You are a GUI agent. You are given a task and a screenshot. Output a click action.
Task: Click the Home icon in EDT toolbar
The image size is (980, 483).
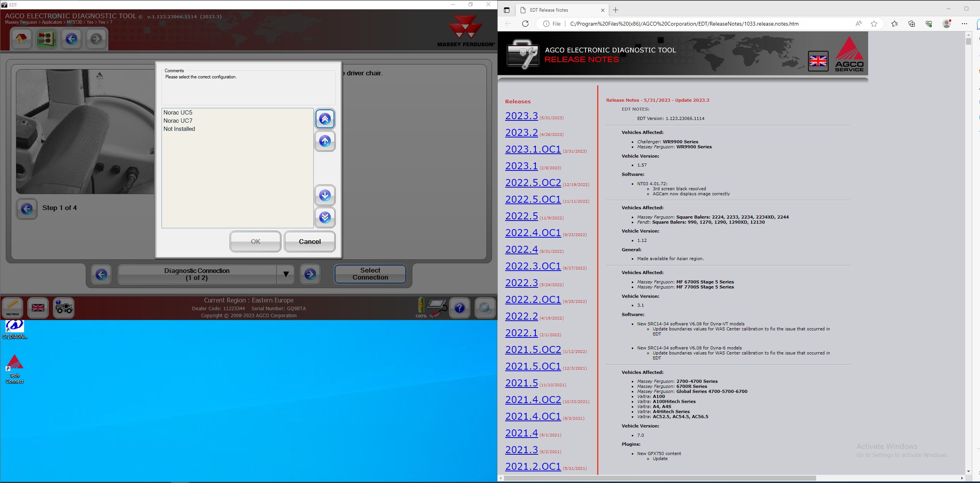(x=21, y=39)
